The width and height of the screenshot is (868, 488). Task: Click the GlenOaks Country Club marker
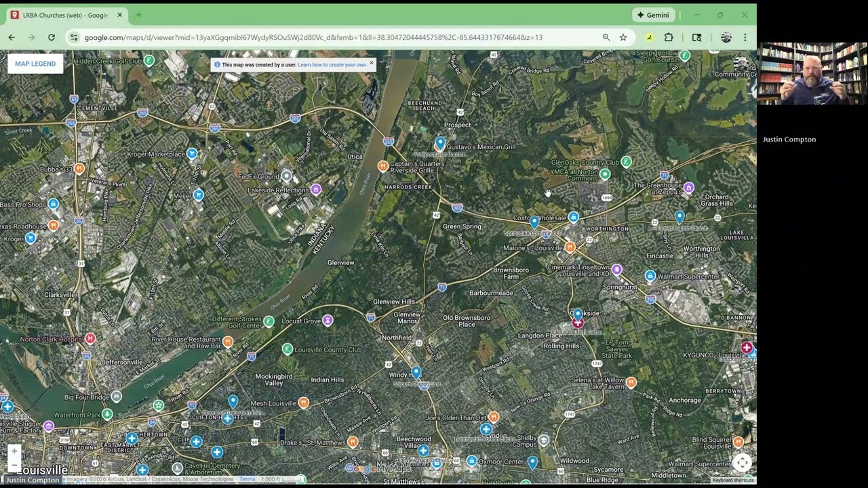(627, 161)
